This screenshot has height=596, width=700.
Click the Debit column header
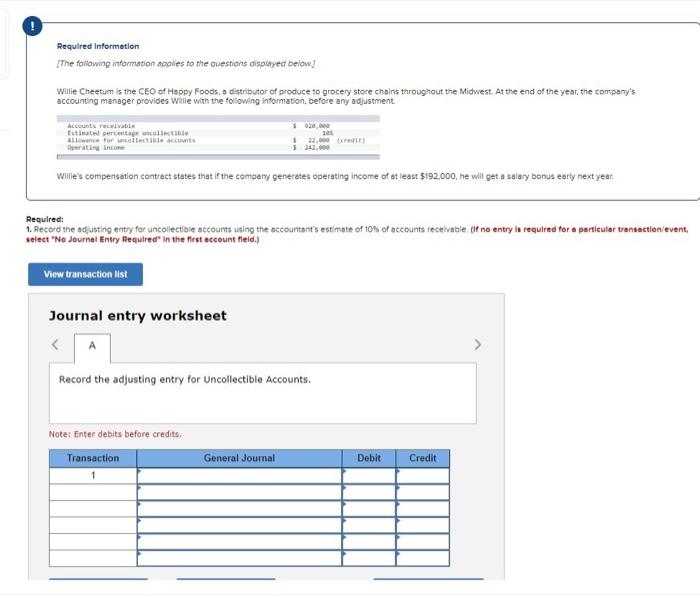coord(369,458)
